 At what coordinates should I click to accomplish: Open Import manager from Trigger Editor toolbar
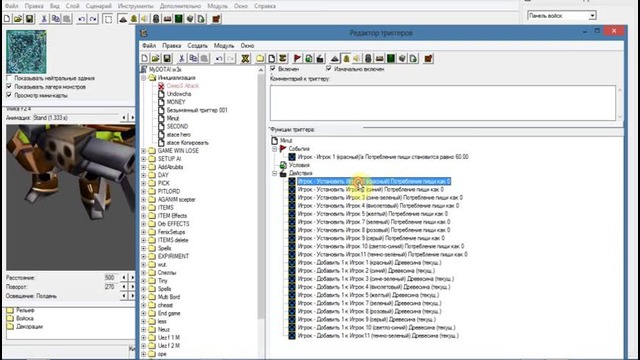tap(413, 59)
